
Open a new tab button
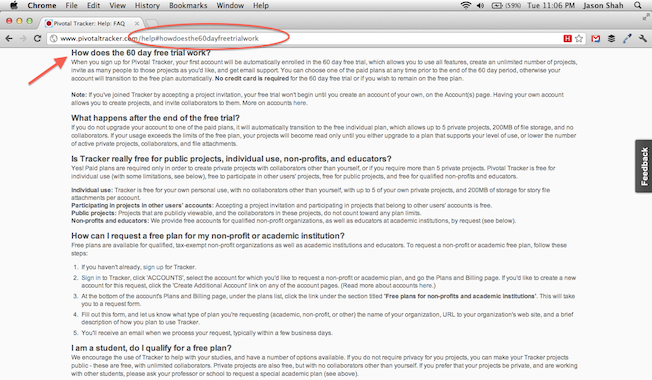(x=152, y=23)
